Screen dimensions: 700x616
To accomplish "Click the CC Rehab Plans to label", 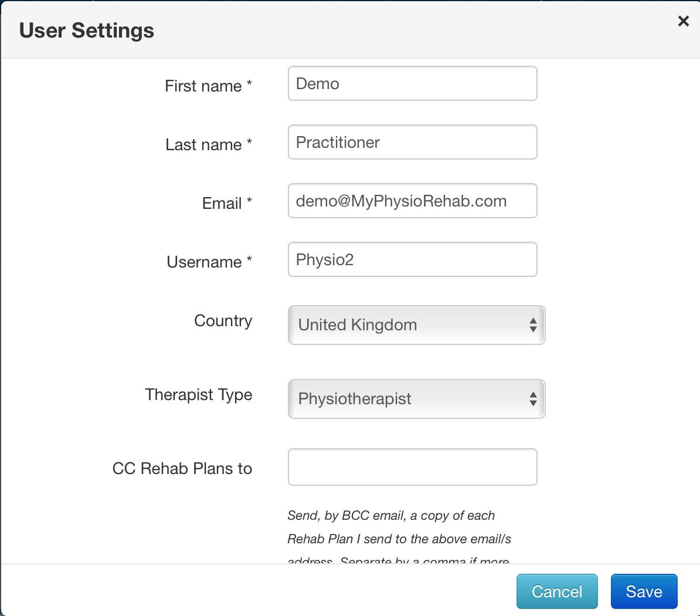I will (182, 469).
